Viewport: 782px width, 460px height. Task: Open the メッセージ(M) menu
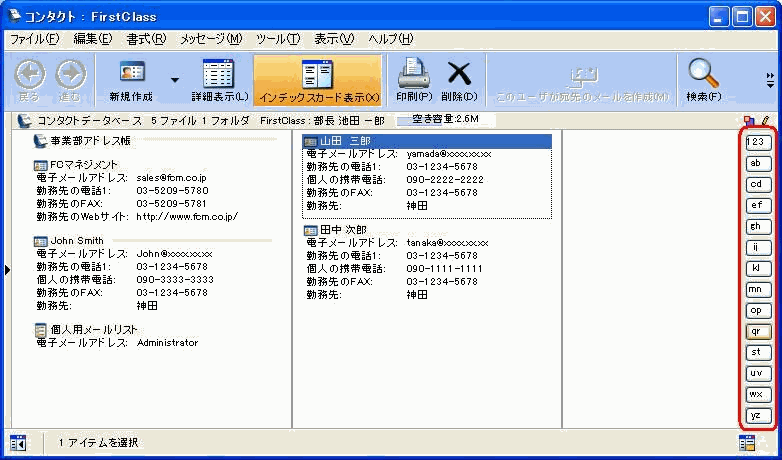(211, 39)
